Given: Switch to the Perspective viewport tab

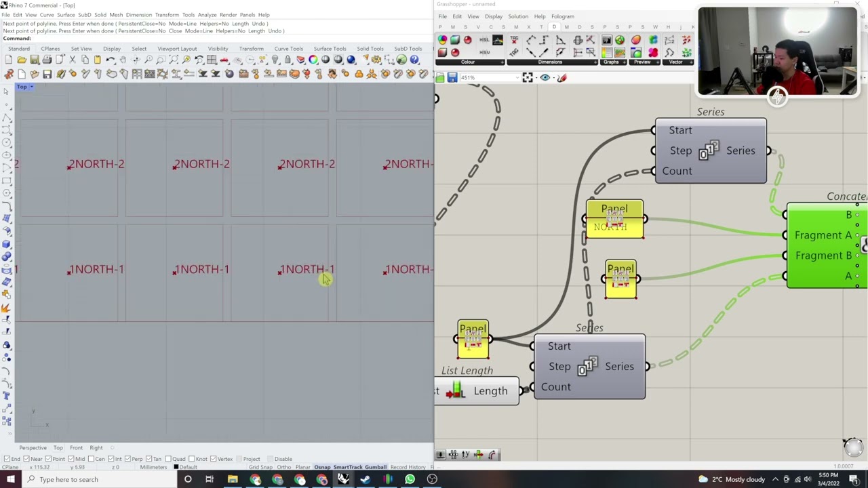Looking at the screenshot, I should coord(33,448).
